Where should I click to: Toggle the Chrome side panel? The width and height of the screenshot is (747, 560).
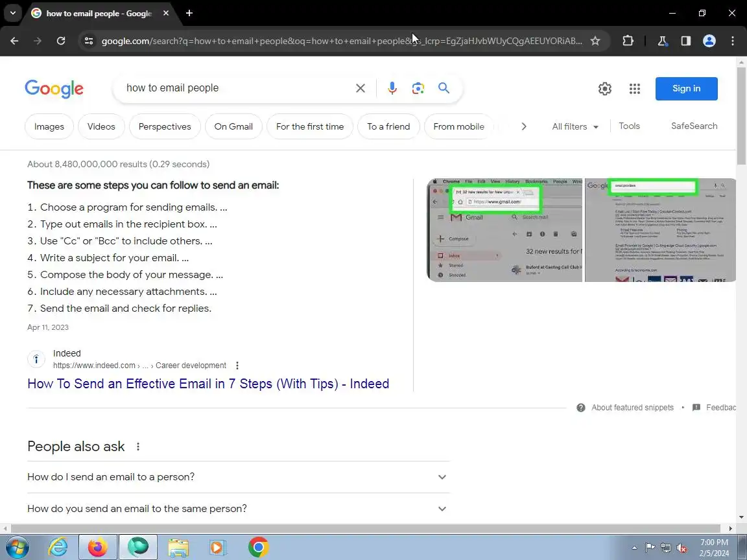point(685,41)
